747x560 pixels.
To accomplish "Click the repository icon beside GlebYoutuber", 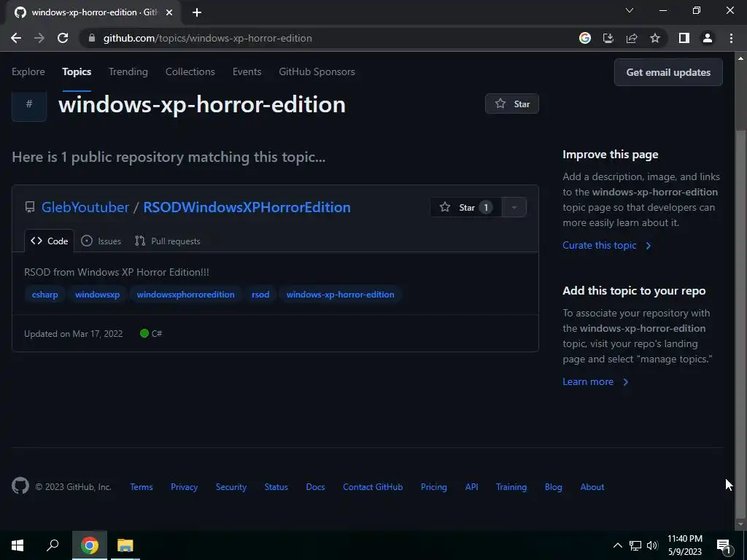I will [29, 207].
